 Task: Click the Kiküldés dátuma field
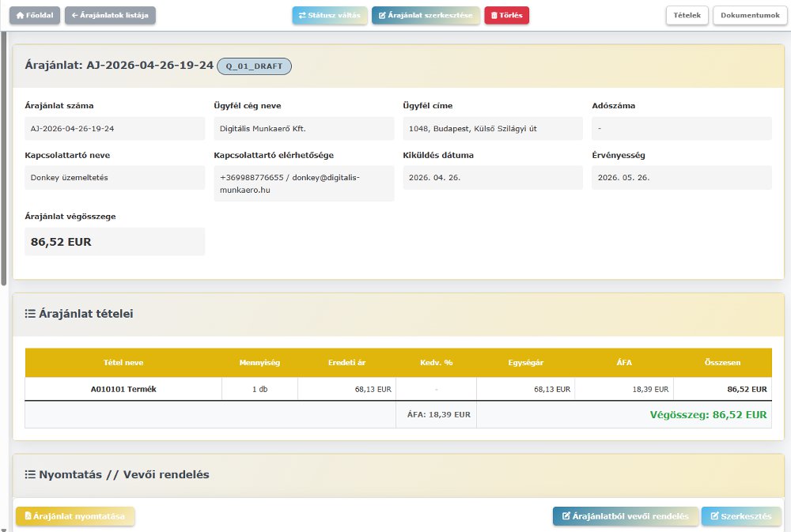[x=492, y=178]
